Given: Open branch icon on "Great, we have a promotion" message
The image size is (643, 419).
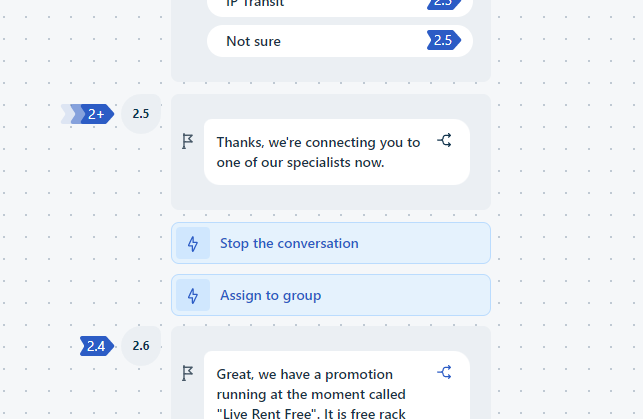Looking at the screenshot, I should (445, 372).
